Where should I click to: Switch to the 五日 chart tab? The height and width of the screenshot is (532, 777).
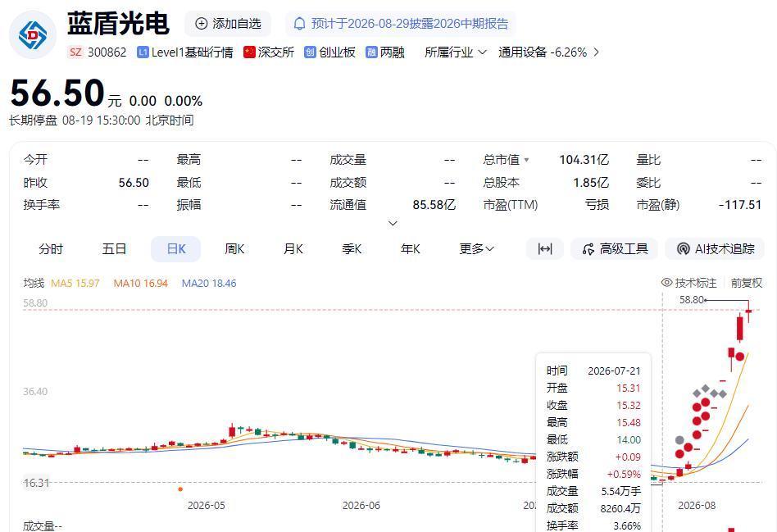[x=114, y=249]
